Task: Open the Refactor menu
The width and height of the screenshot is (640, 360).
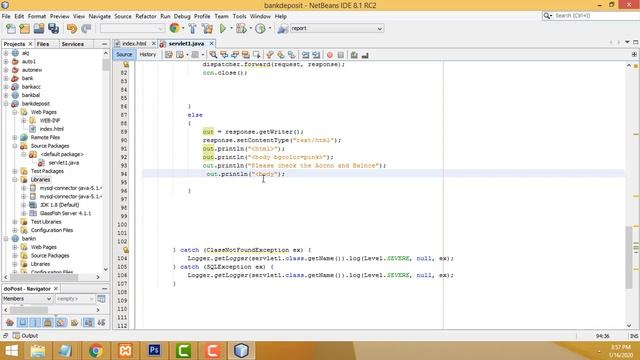Action: [x=146, y=16]
